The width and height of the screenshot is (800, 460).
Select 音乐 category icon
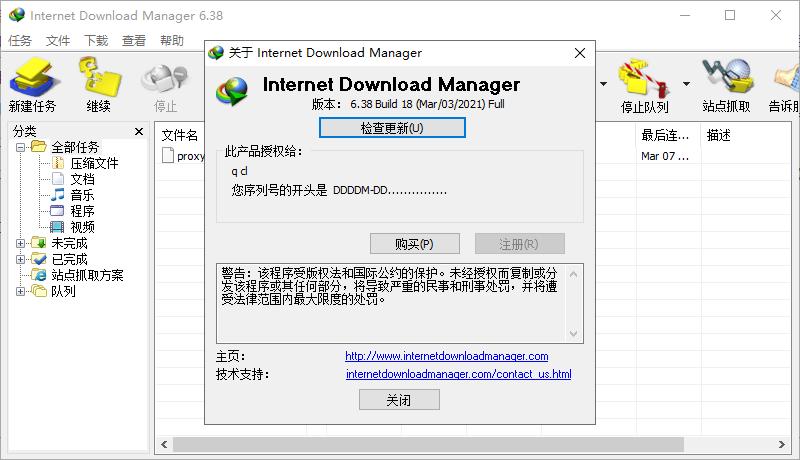tap(58, 195)
